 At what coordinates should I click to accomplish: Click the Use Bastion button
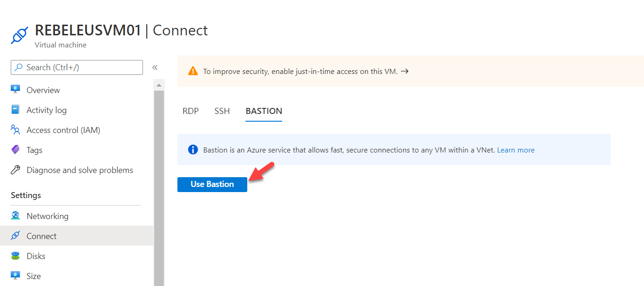point(212,184)
